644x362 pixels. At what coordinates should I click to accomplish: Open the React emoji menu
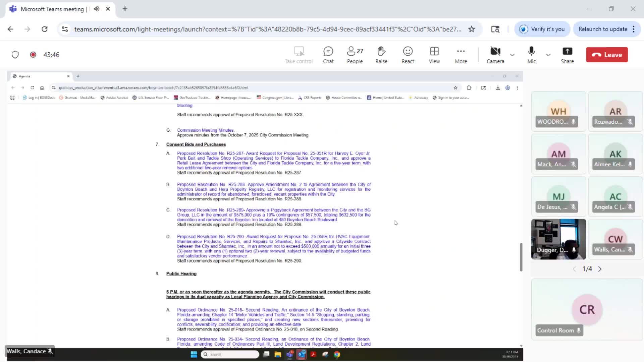coord(408,55)
